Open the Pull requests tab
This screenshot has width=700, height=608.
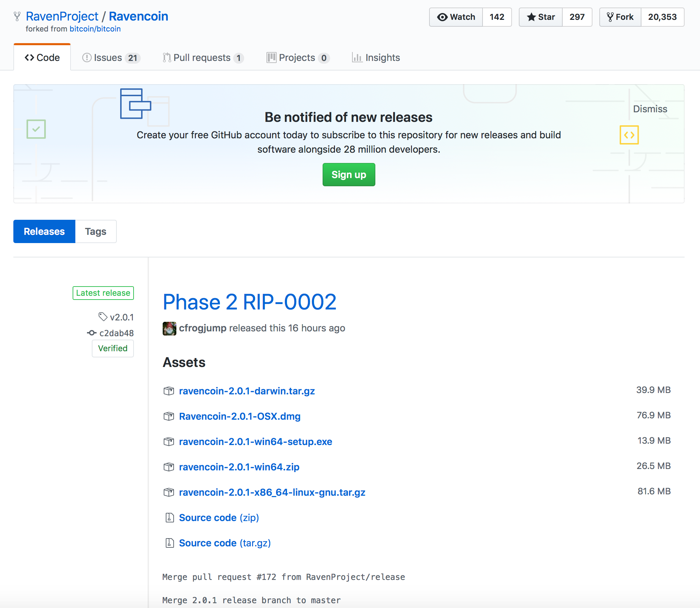point(203,58)
